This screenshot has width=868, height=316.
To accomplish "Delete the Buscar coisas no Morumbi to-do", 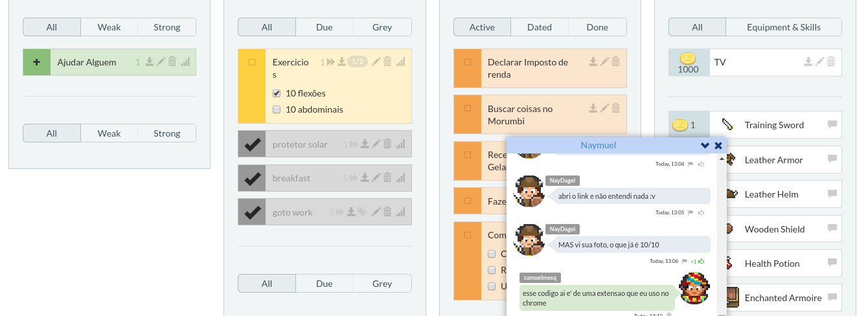I will coord(616,108).
